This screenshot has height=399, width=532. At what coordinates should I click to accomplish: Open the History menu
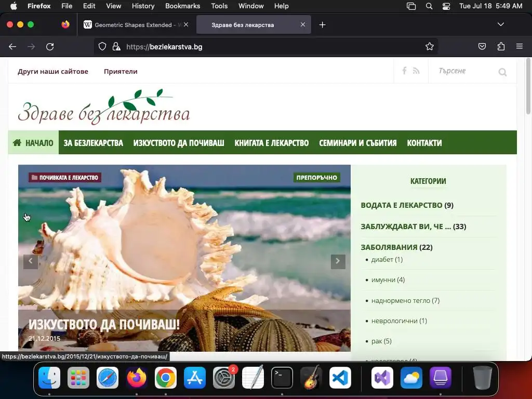coord(143,6)
